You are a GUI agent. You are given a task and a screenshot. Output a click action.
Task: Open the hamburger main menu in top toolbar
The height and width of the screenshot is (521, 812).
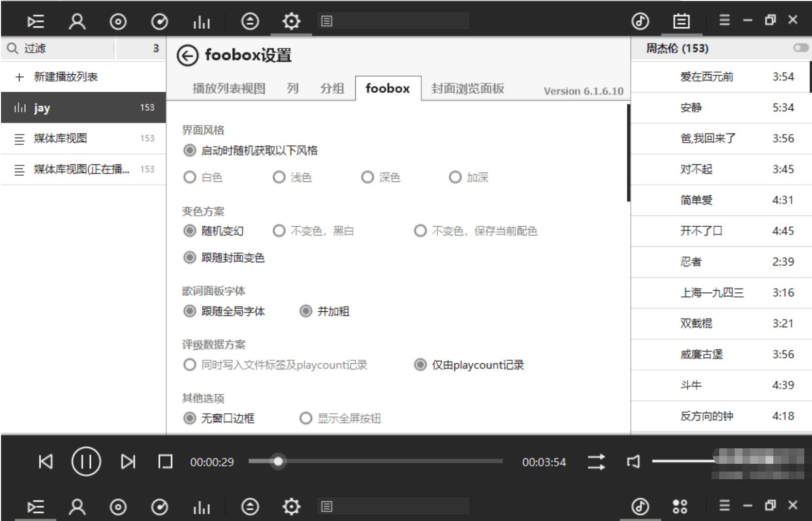[x=724, y=20]
